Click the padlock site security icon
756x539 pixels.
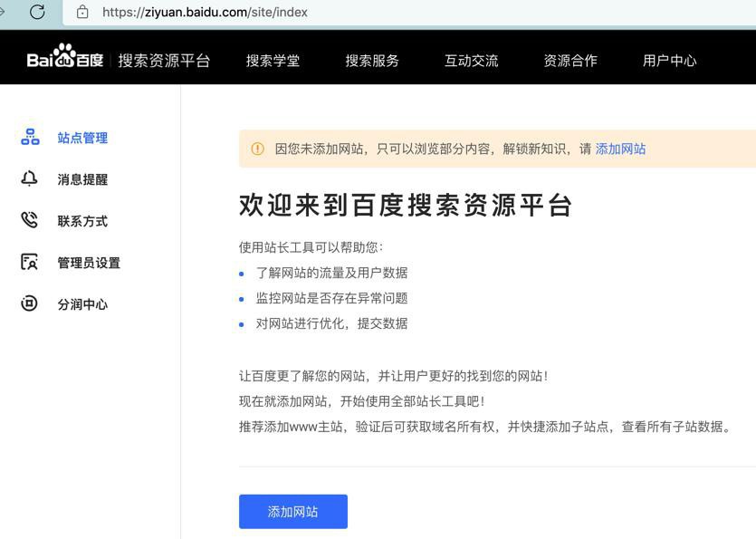click(x=82, y=12)
